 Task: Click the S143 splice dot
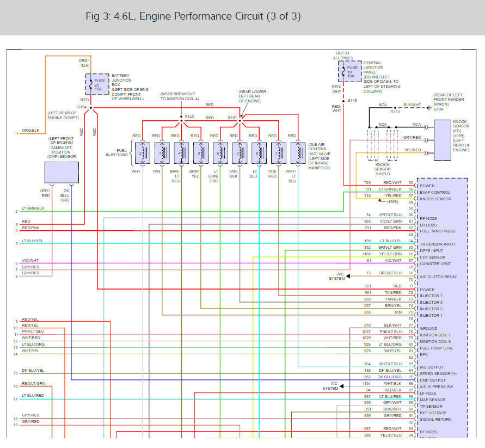[181, 121]
